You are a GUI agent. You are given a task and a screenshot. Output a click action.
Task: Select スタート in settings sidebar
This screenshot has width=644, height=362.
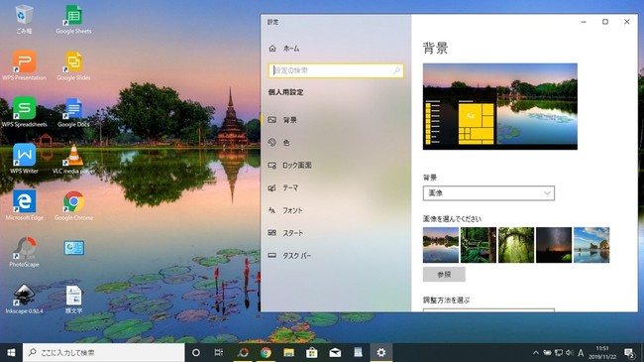click(x=336, y=233)
